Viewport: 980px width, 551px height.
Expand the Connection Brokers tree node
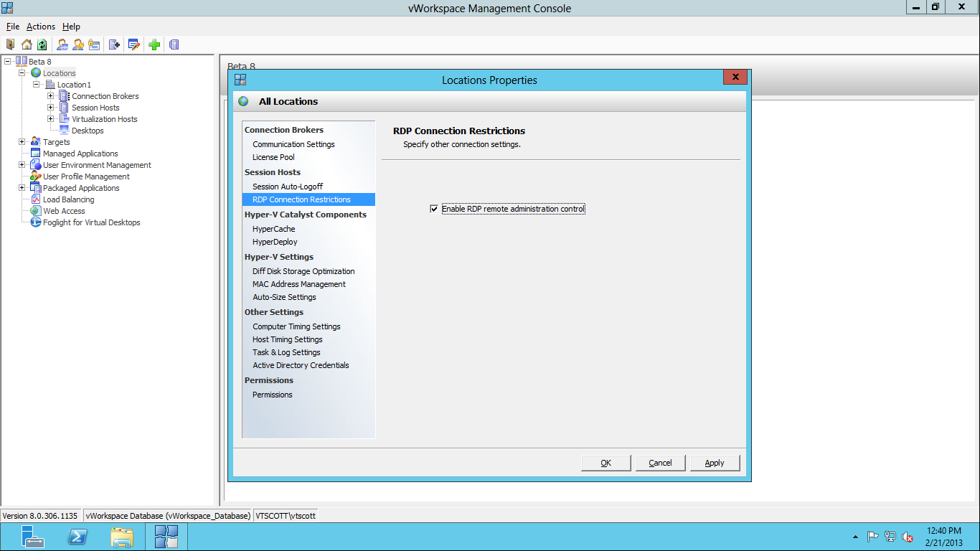pyautogui.click(x=51, y=96)
